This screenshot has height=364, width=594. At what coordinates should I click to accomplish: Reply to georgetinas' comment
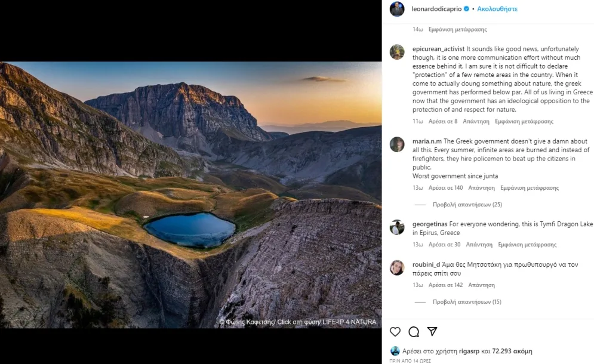point(479,245)
